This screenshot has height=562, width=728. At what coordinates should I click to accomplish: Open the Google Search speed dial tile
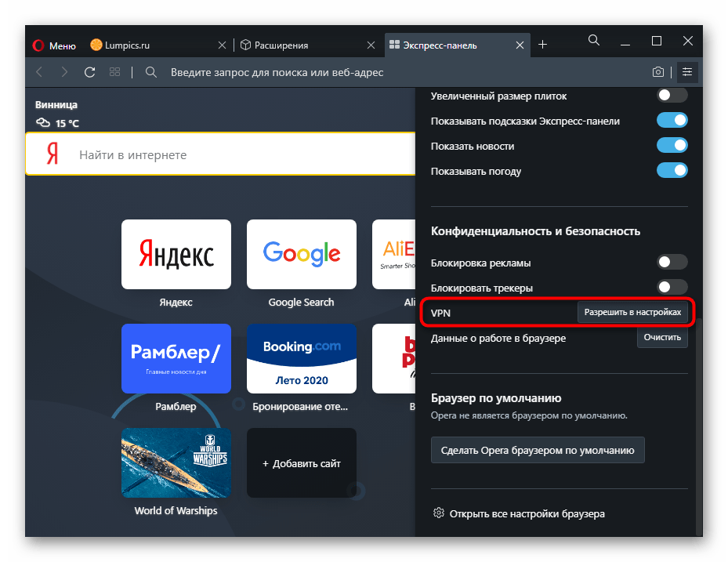tap(302, 254)
